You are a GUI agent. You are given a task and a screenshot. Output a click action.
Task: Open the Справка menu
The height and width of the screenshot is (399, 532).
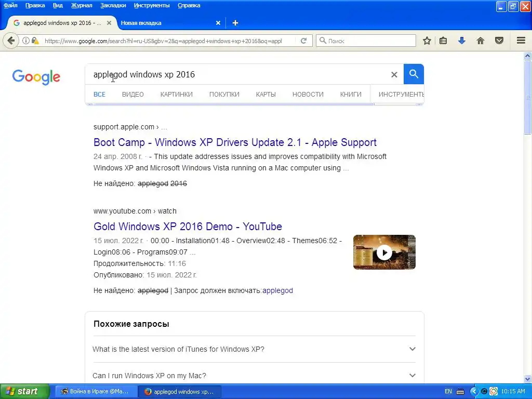click(x=189, y=5)
